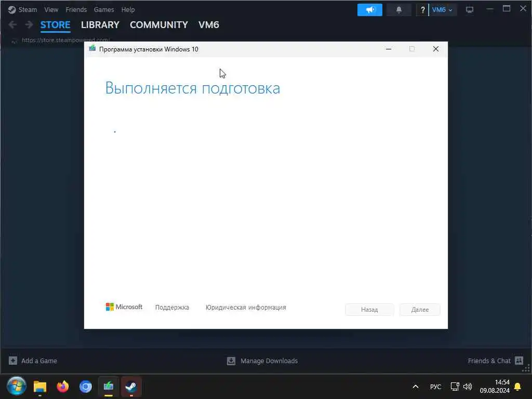Go back with Steam back arrow

pos(13,25)
